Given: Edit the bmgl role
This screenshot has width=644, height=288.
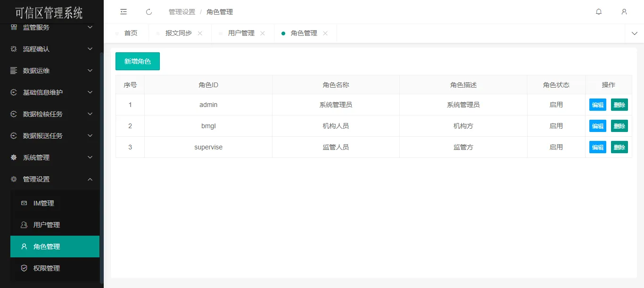Looking at the screenshot, I should coord(597,126).
